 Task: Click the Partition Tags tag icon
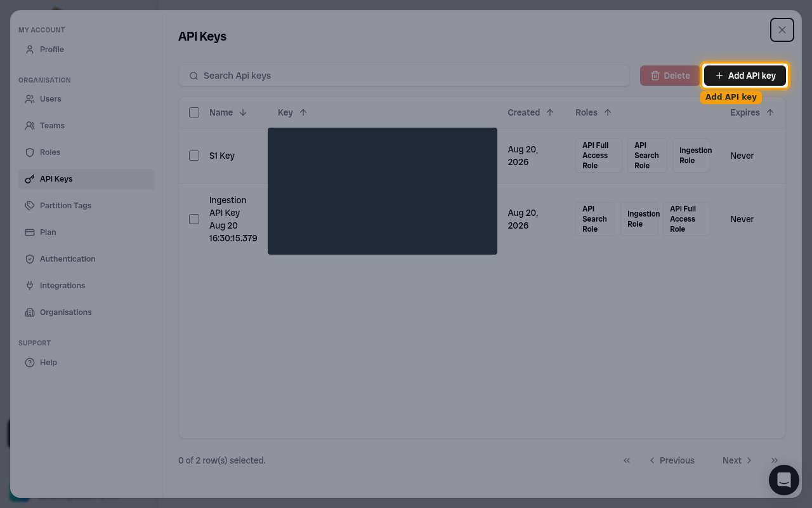point(30,206)
